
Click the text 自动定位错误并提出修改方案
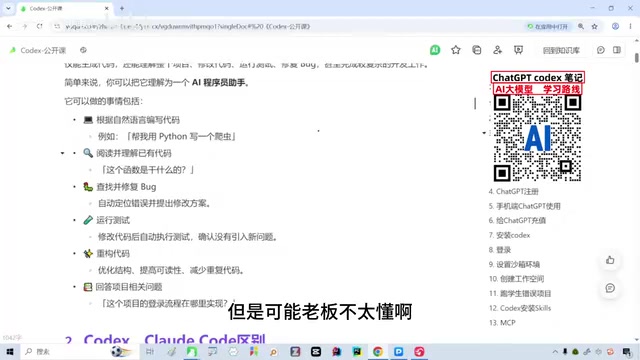click(x=153, y=203)
